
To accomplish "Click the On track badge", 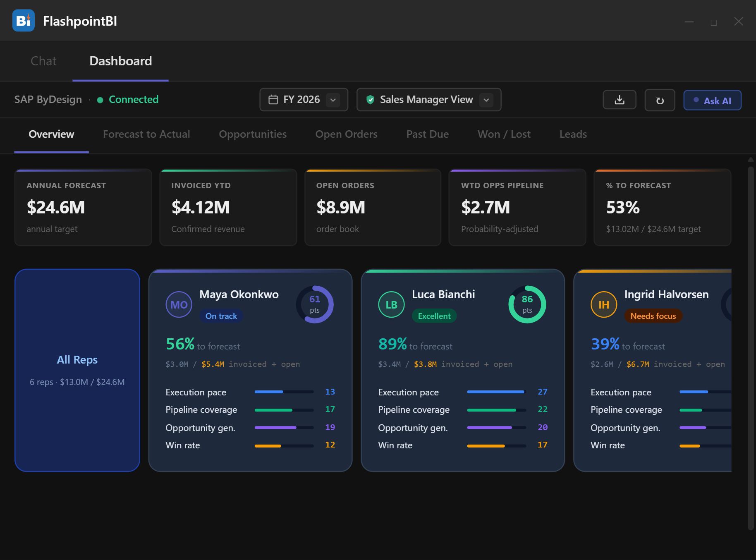I will [221, 316].
